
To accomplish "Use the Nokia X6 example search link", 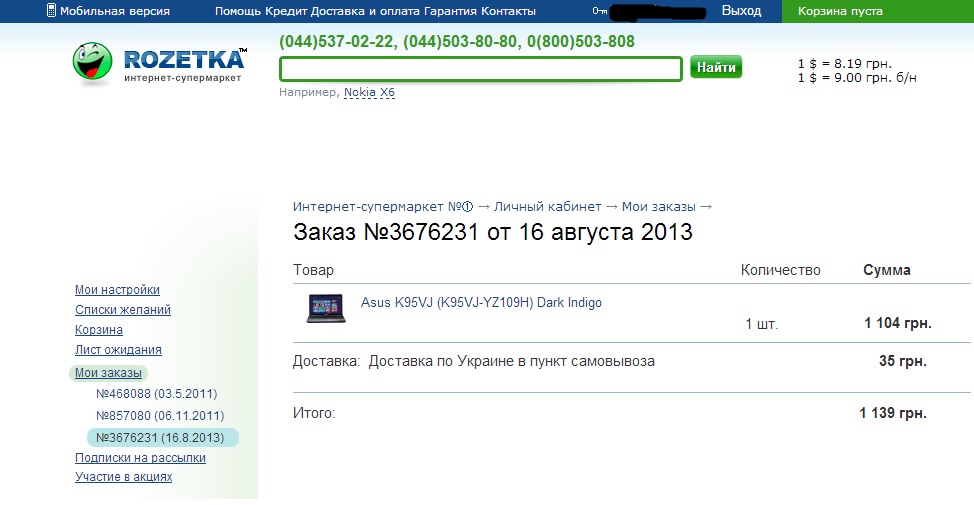I will pyautogui.click(x=369, y=93).
